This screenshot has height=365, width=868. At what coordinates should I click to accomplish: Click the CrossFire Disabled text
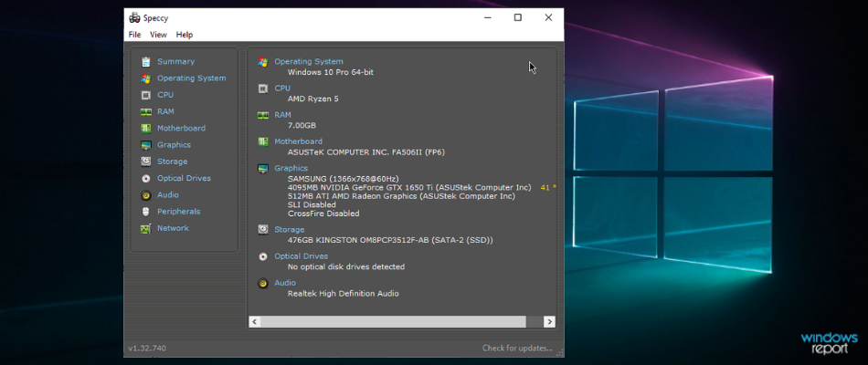tap(323, 214)
